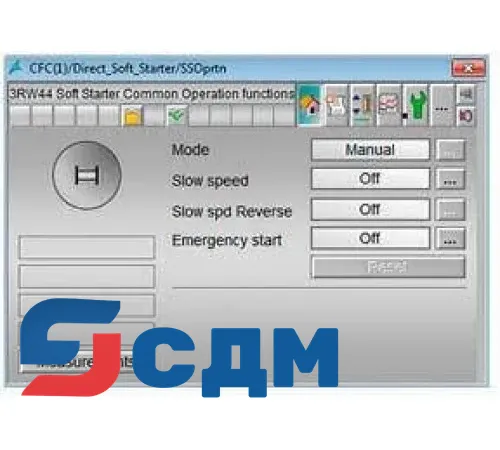Toggle the Slow speed Off button
Screen dimensions: 500x450
(x=370, y=179)
